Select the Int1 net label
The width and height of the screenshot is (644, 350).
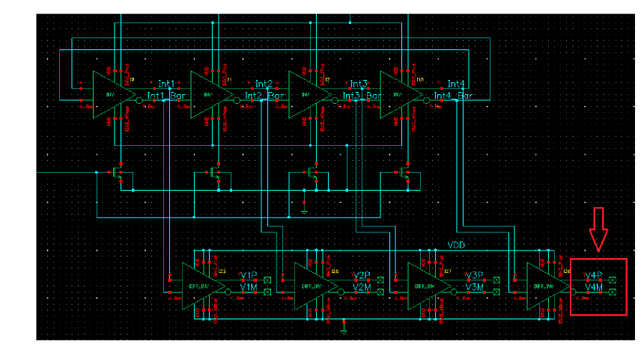(166, 84)
